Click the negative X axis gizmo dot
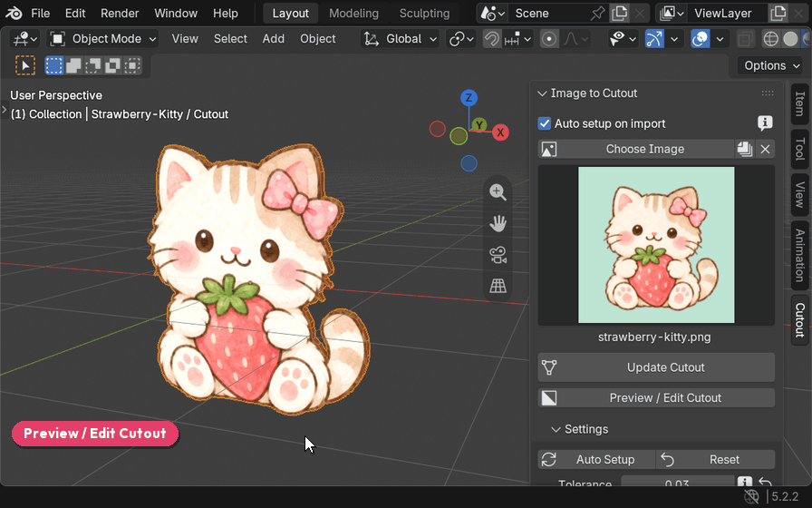 pos(438,129)
